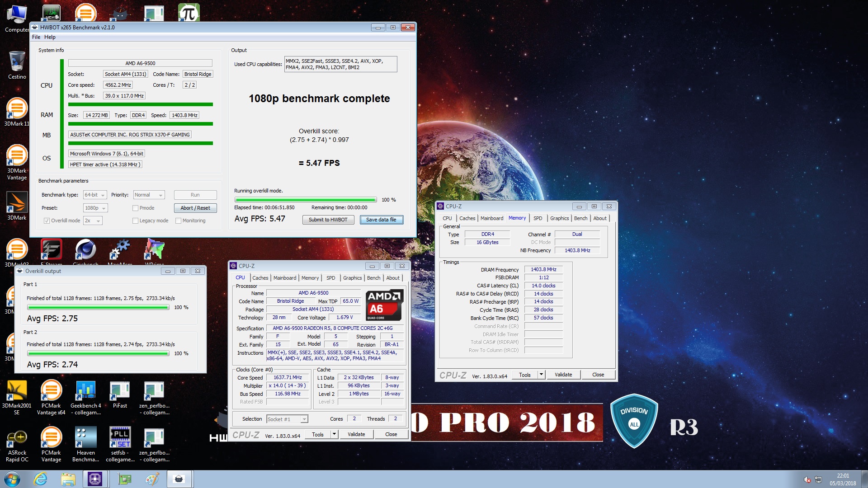Click Validate in CPU-Z CPU window
Image resolution: width=868 pixels, height=488 pixels.
point(356,434)
